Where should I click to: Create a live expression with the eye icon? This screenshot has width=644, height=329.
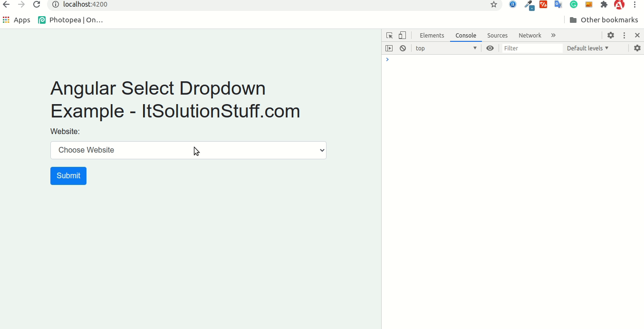[490, 48]
